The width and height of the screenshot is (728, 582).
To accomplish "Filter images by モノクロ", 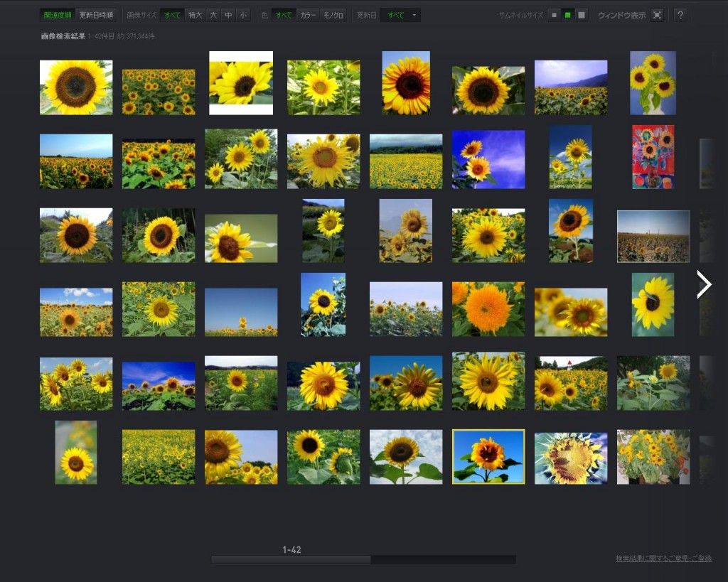I will coord(333,16).
